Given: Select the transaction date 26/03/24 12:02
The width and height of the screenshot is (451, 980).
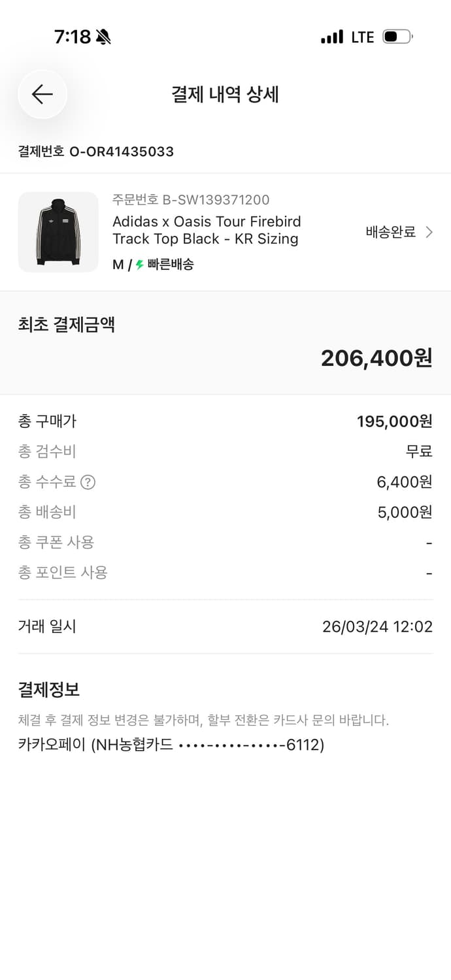Looking at the screenshot, I should pos(376,626).
